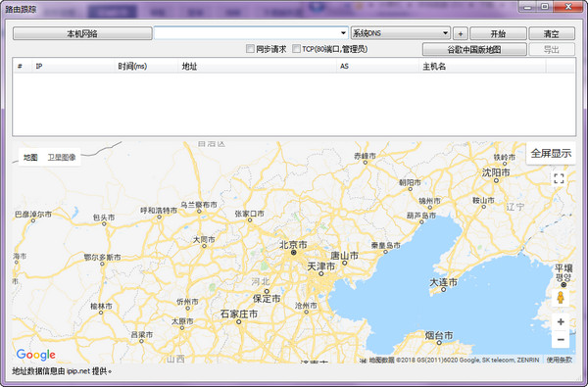Image resolution: width=588 pixels, height=387 pixels.
Task: Minimize the 路由跟踪 window
Action: click(x=527, y=7)
